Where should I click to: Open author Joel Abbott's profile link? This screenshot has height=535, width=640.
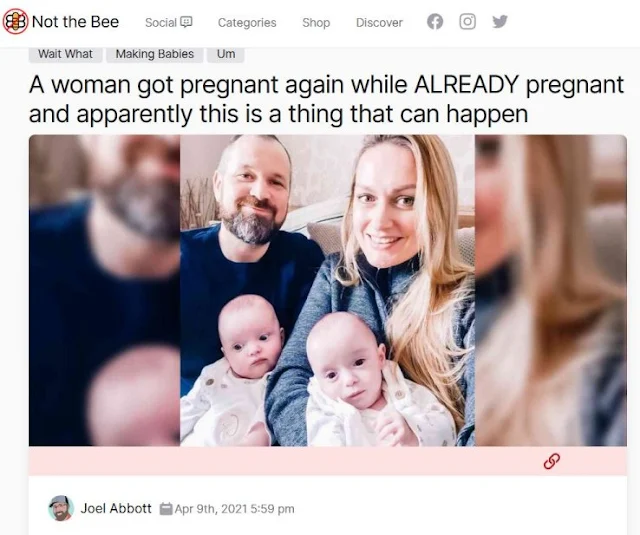[x=116, y=508]
